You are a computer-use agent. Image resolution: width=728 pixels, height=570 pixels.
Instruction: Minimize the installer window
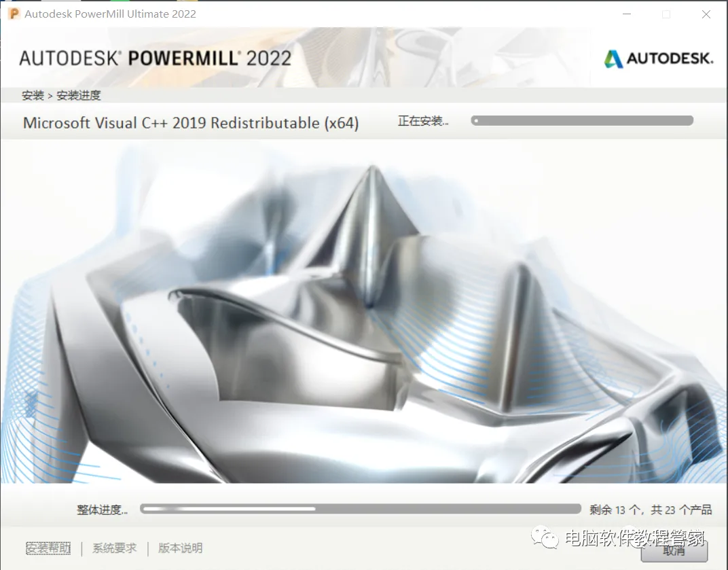coord(627,14)
